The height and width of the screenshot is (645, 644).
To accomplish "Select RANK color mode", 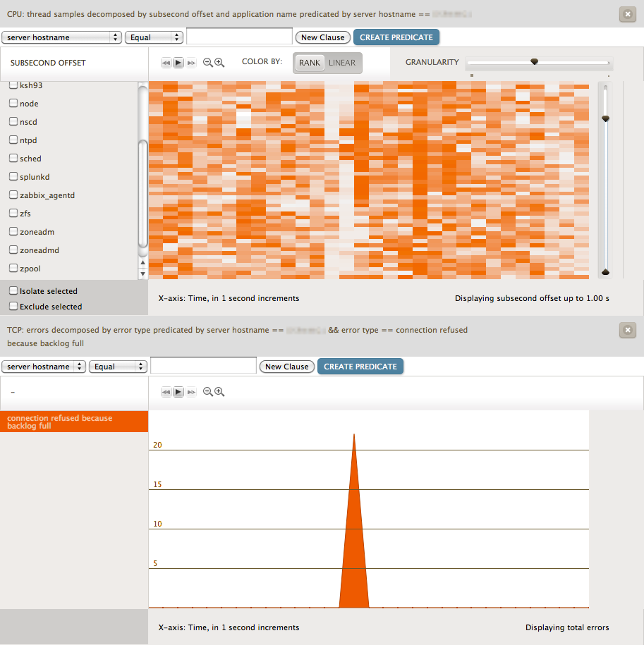I will click(309, 63).
